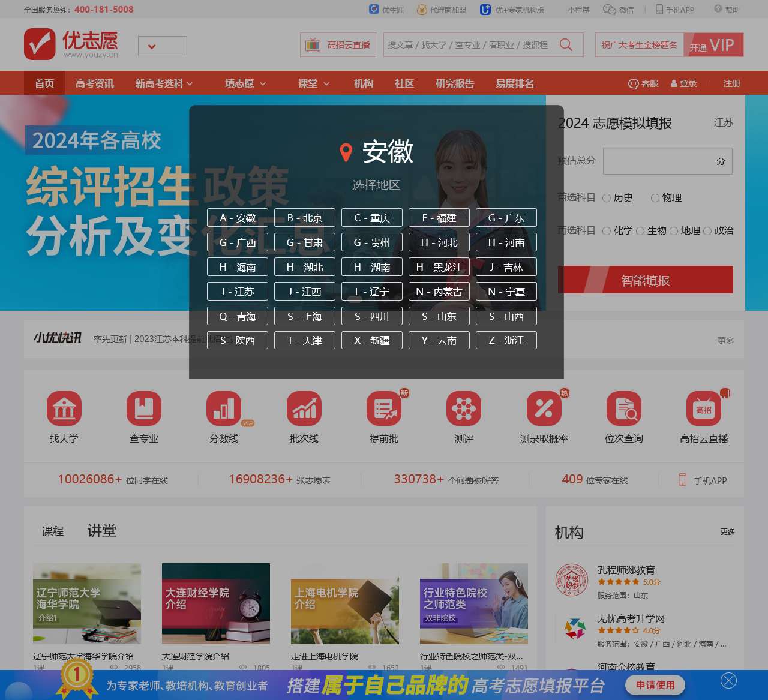Viewport: 768px width, 700px height.
Task: Open the 分数线 bar chart icon
Action: pos(224,409)
